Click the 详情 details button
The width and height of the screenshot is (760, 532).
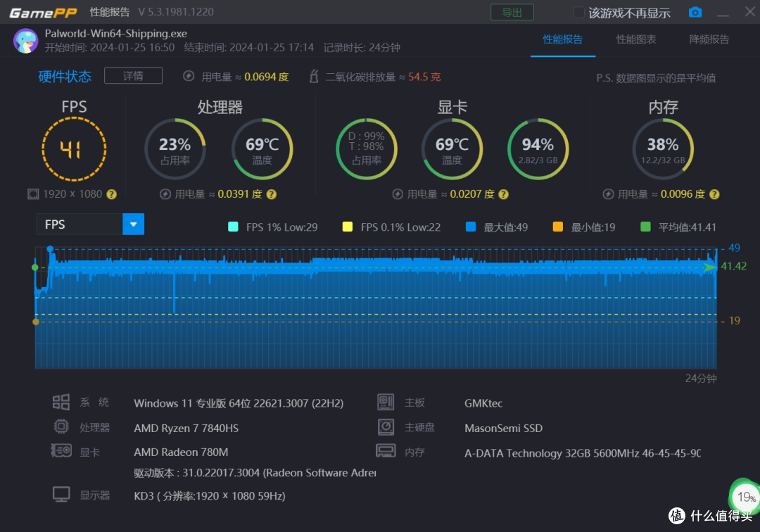133,75
